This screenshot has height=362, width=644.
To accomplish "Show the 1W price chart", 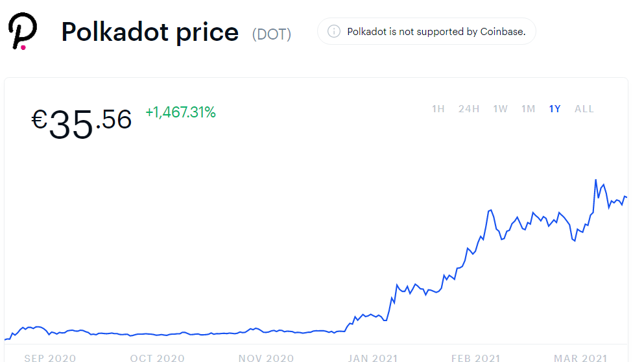I will pos(500,109).
